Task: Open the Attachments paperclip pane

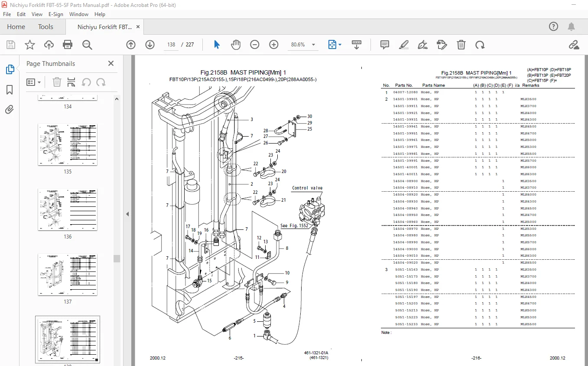Action: pyautogui.click(x=10, y=110)
